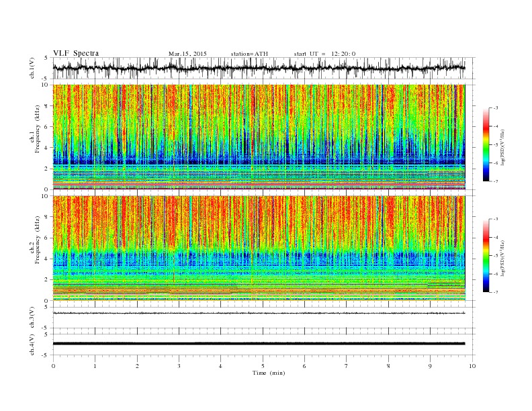Click the "5" tick label of ch.3(V) axis
This screenshot has width=532, height=411.
(x=47, y=307)
